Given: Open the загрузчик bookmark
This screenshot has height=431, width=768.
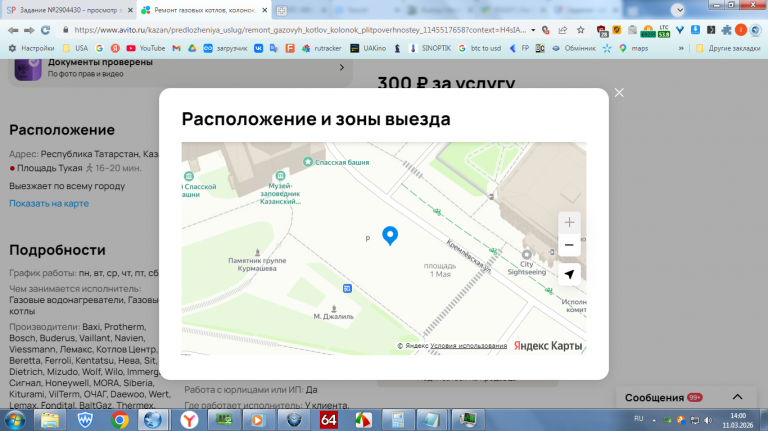Looking at the screenshot, I should pos(225,48).
